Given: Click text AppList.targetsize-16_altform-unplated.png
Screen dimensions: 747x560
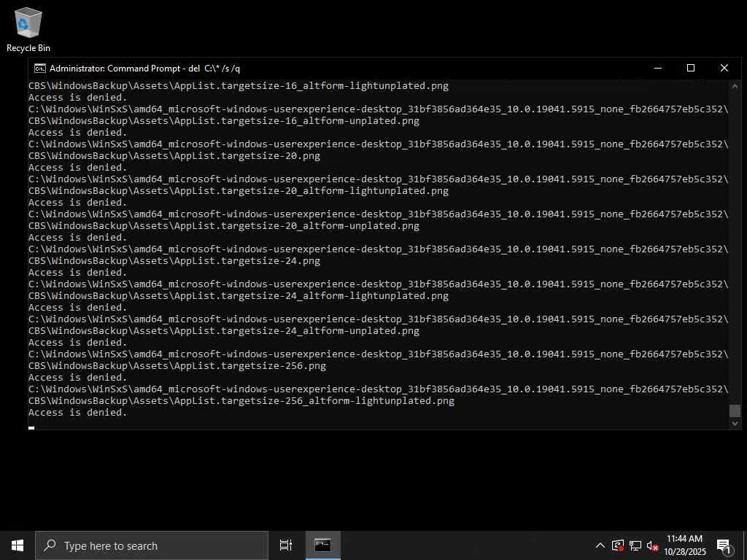Looking at the screenshot, I should click(297, 120).
